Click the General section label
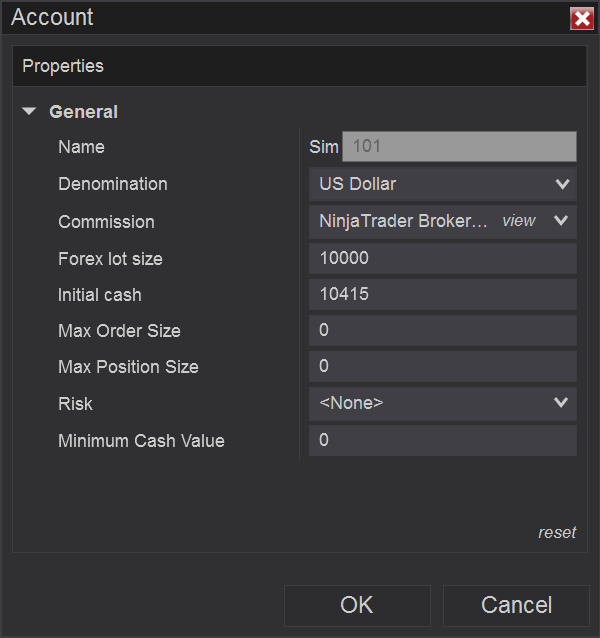 pyautogui.click(x=83, y=112)
